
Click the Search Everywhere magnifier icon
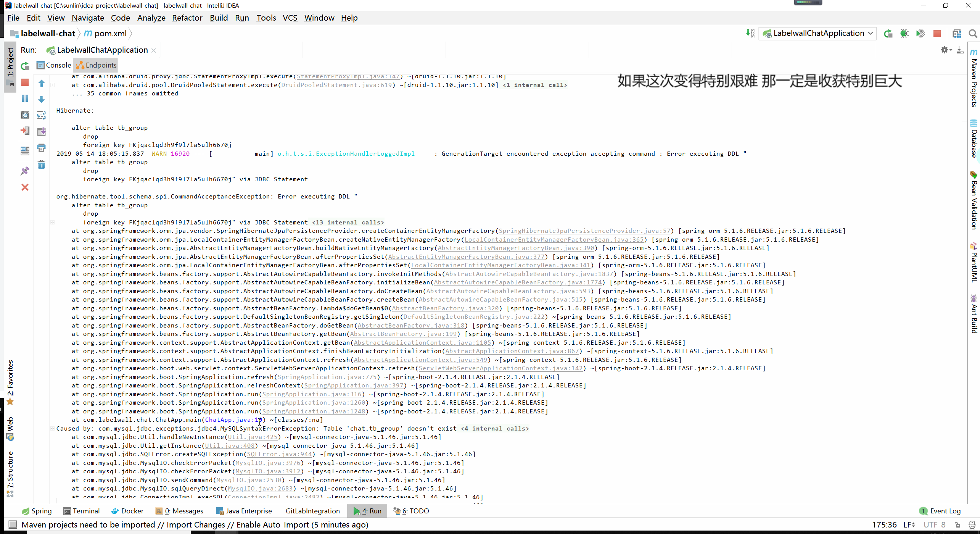pyautogui.click(x=973, y=34)
